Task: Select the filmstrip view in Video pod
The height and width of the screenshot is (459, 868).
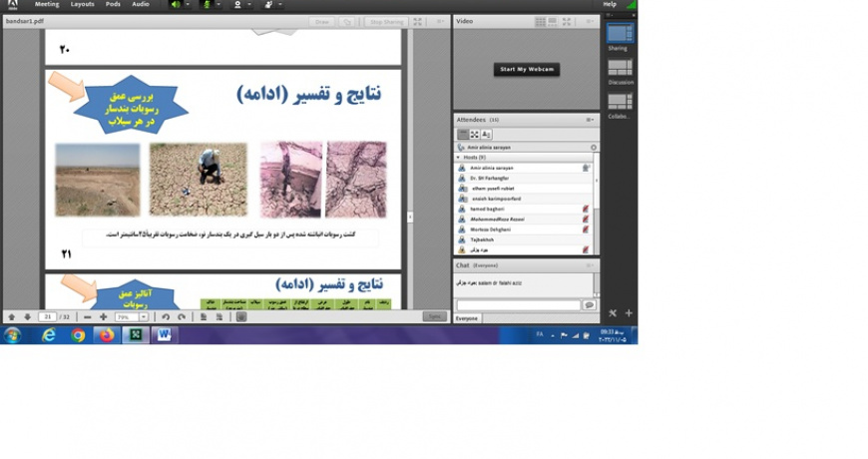Action: (553, 22)
